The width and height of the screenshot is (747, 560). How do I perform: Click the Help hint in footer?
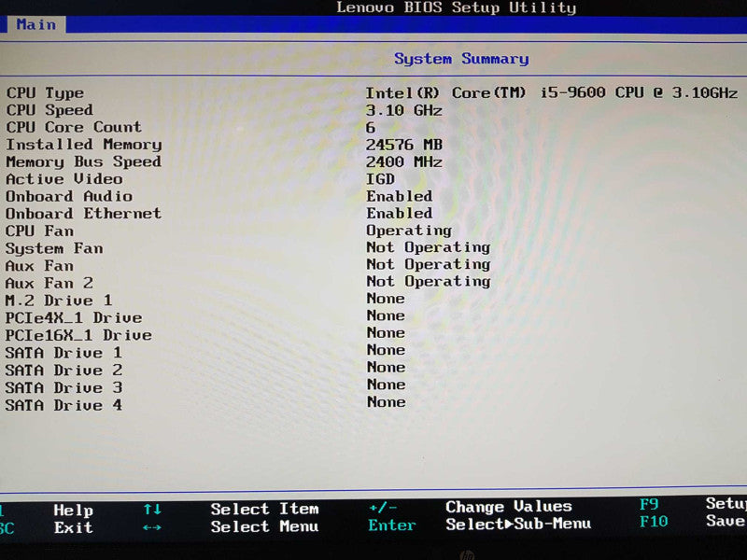point(74,511)
